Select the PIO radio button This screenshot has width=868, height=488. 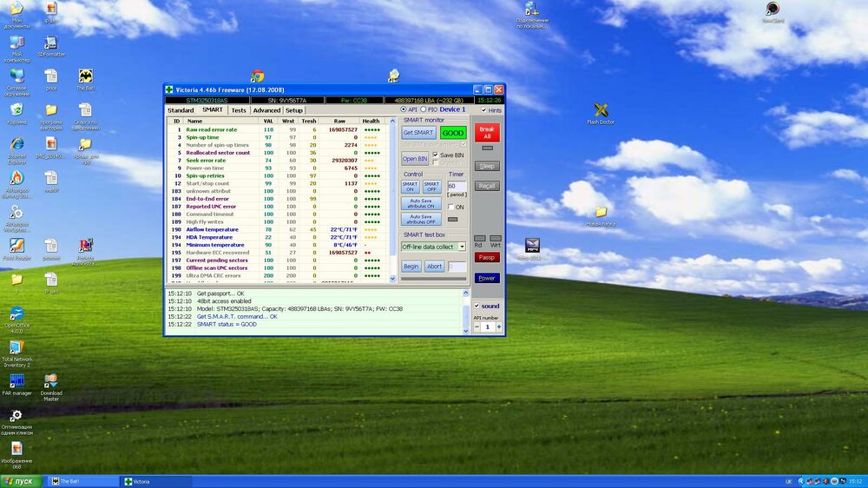coord(423,110)
